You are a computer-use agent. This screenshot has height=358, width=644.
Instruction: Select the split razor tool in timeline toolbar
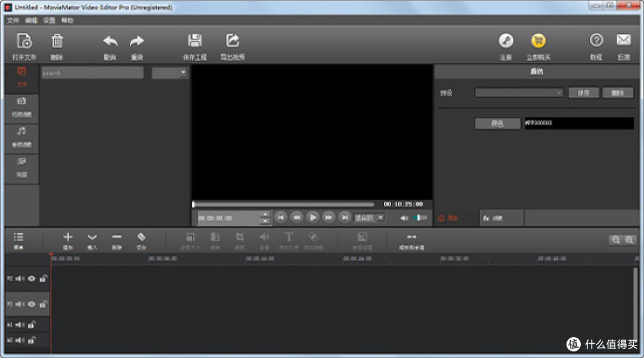(x=141, y=237)
